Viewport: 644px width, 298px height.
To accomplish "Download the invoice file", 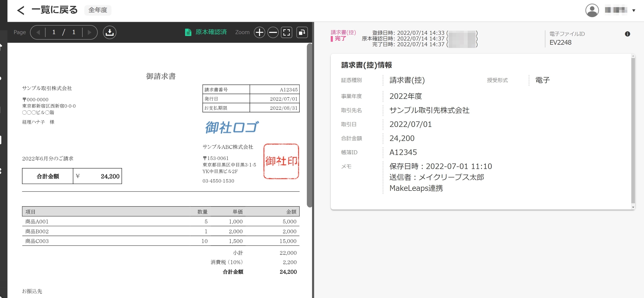I will point(109,32).
